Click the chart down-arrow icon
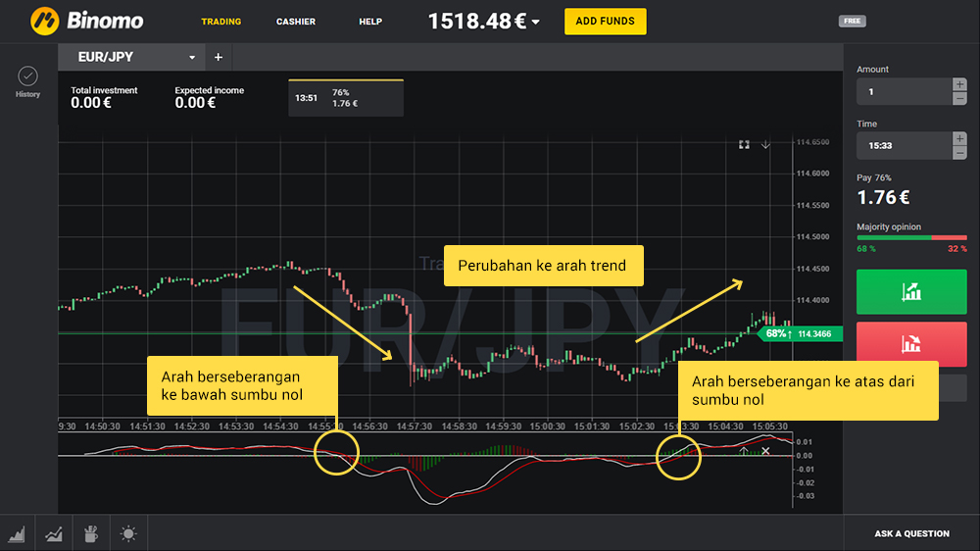 pos(765,144)
